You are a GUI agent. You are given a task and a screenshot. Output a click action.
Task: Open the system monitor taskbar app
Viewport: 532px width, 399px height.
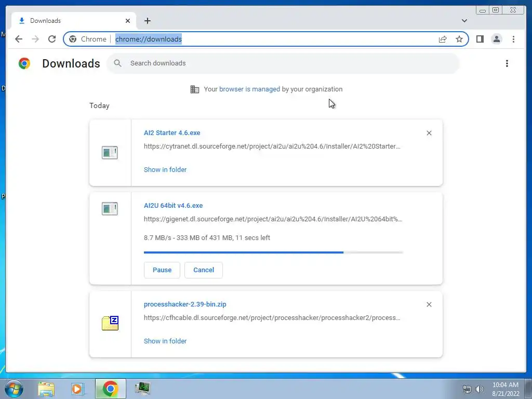point(142,389)
